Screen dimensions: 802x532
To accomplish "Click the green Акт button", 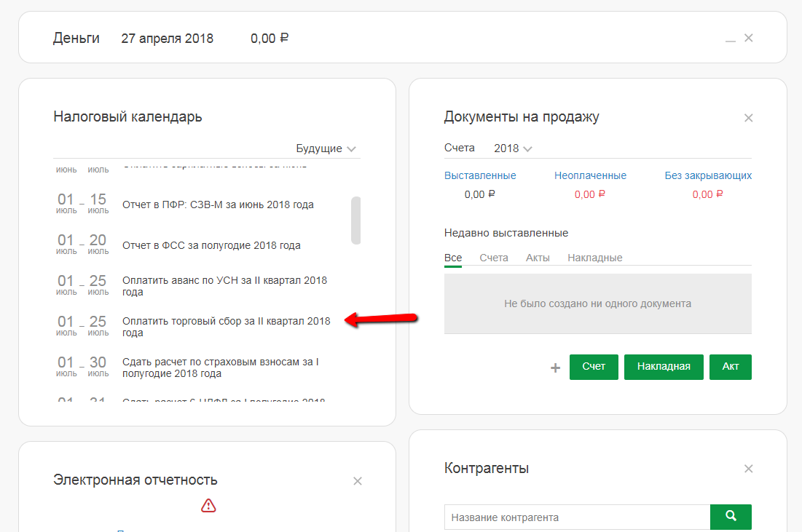I will click(731, 367).
